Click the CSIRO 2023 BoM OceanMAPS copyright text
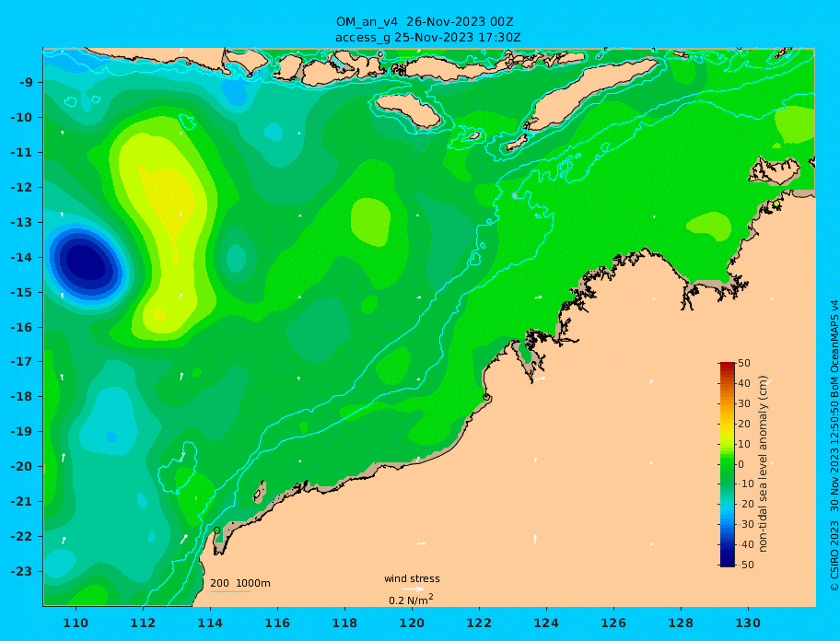This screenshot has height=641, width=840. point(834,445)
